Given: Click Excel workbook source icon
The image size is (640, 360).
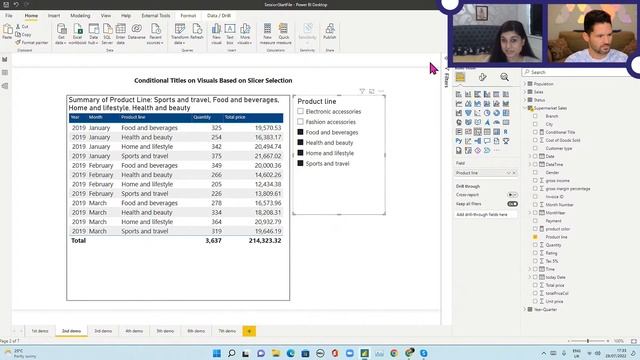Looking at the screenshot, I should (77, 33).
